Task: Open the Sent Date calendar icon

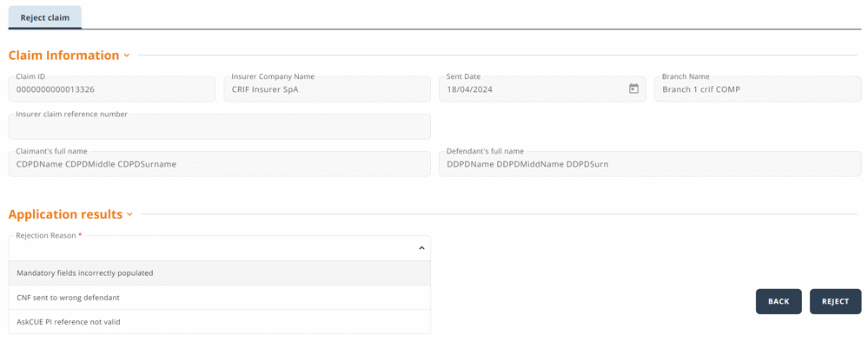Action: [x=633, y=89]
